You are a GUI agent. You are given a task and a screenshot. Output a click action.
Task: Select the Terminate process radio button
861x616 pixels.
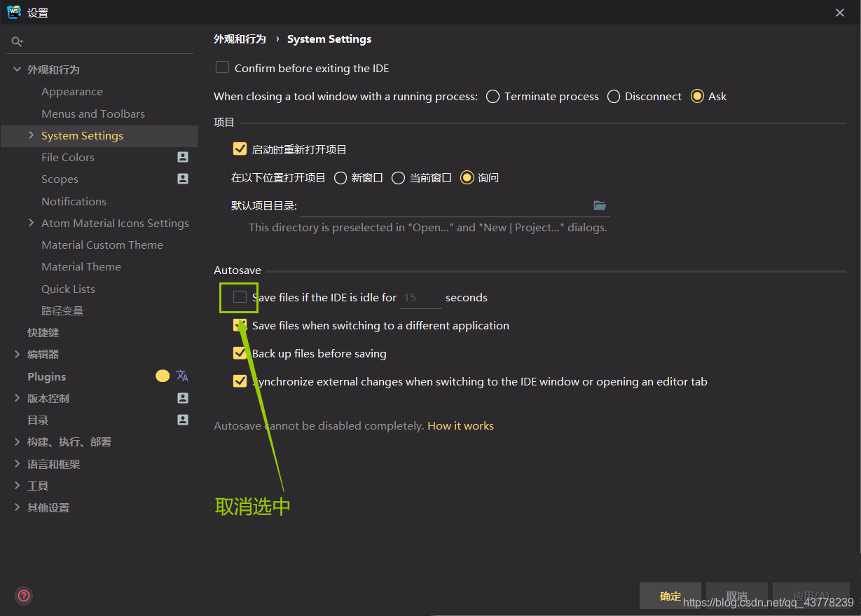click(x=493, y=96)
